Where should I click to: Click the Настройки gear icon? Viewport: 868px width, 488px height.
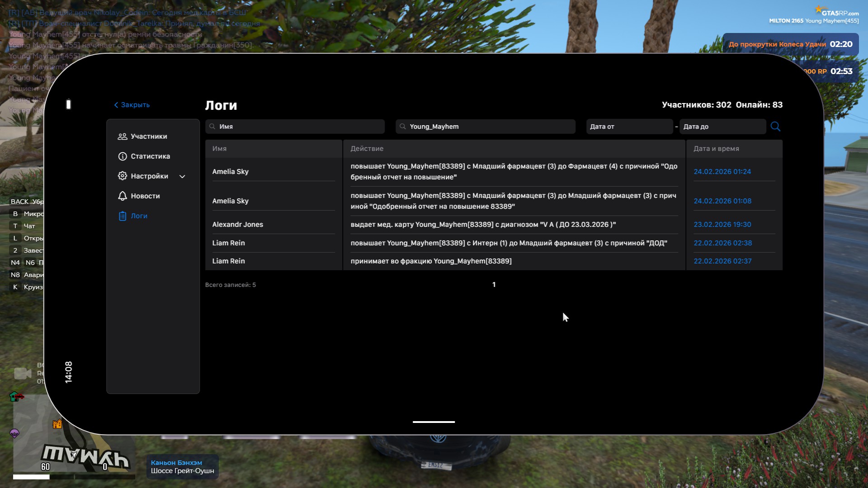click(122, 176)
